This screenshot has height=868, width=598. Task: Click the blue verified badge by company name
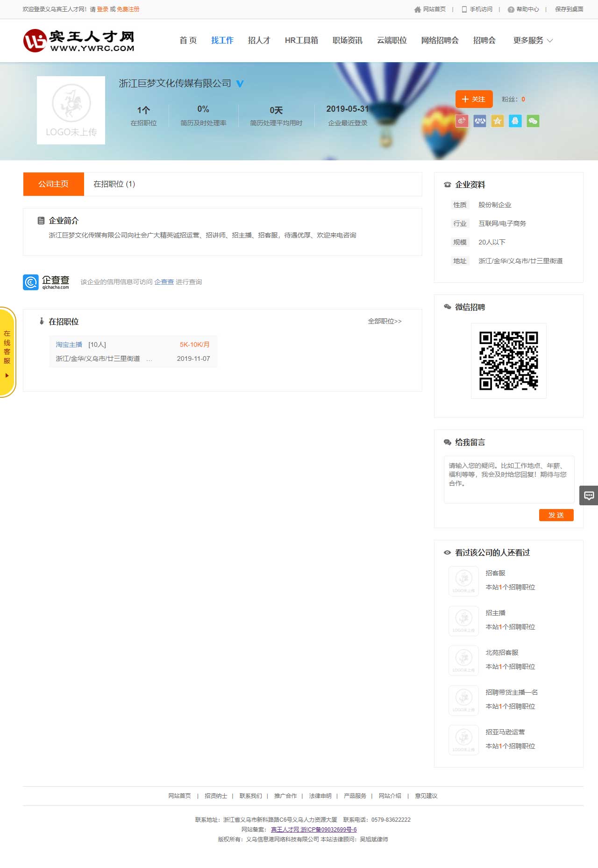tap(240, 84)
